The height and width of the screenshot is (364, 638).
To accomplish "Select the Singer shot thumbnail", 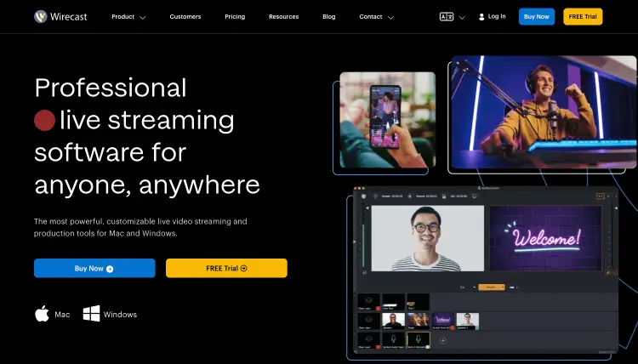I will [418, 321].
